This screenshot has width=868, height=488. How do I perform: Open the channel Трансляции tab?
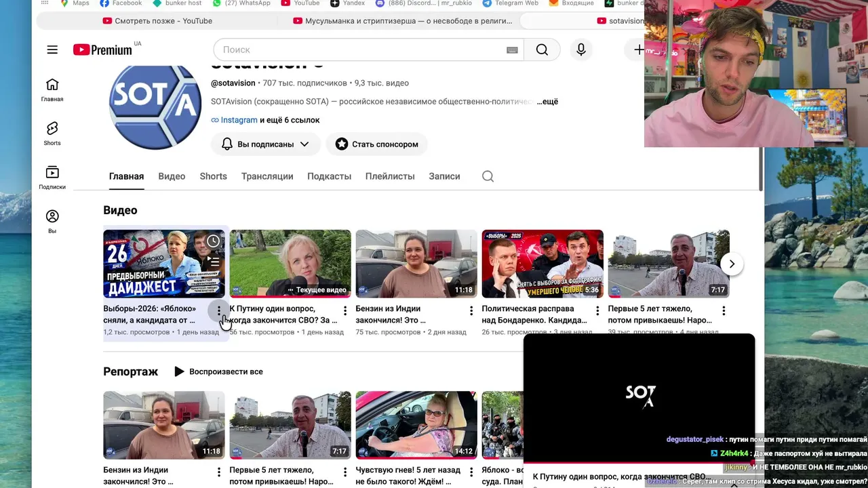(267, 176)
